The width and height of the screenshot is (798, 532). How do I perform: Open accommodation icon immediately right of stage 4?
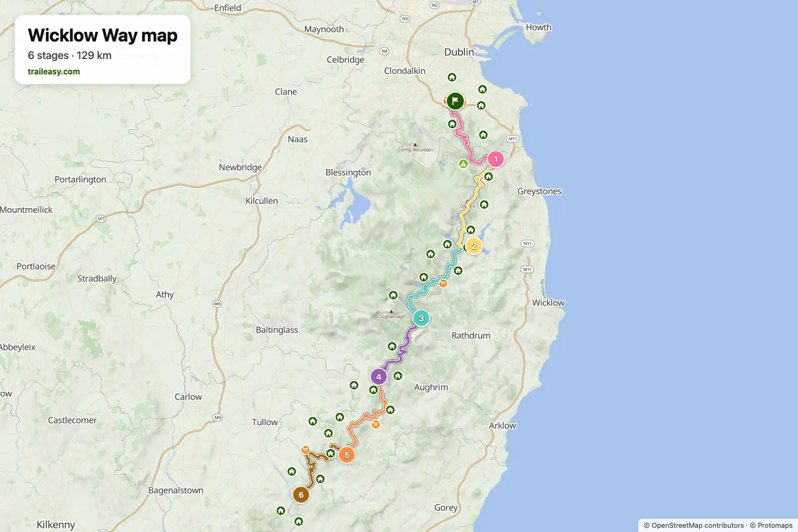pos(398,376)
